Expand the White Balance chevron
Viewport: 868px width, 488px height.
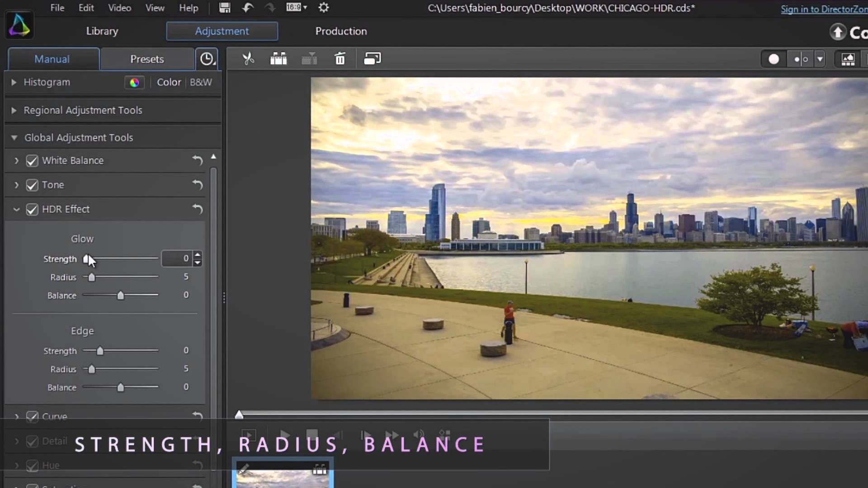pyautogui.click(x=16, y=160)
